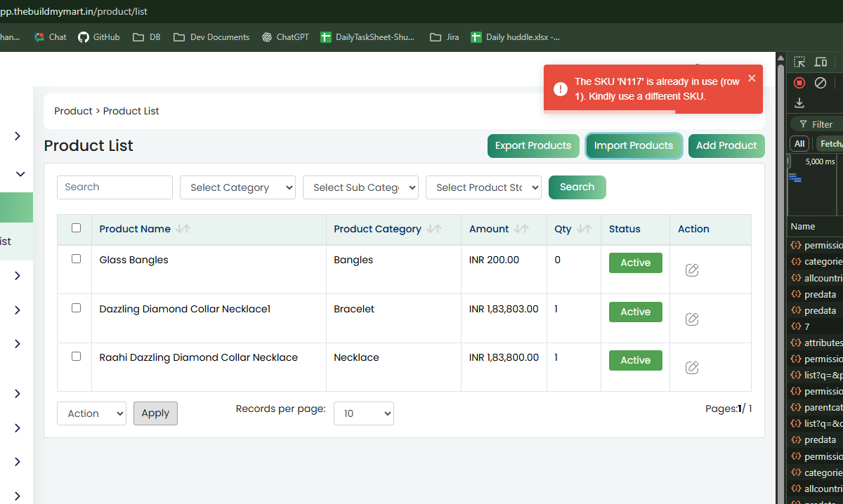Open the GitHub bookmark
The width and height of the screenshot is (843, 504).
coord(99,37)
